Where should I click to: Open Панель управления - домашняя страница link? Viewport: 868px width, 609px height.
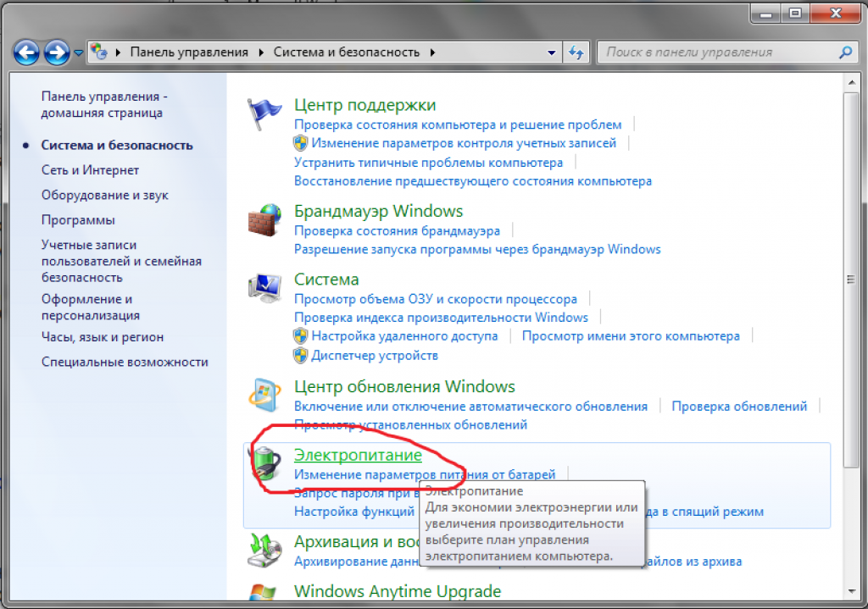104,104
